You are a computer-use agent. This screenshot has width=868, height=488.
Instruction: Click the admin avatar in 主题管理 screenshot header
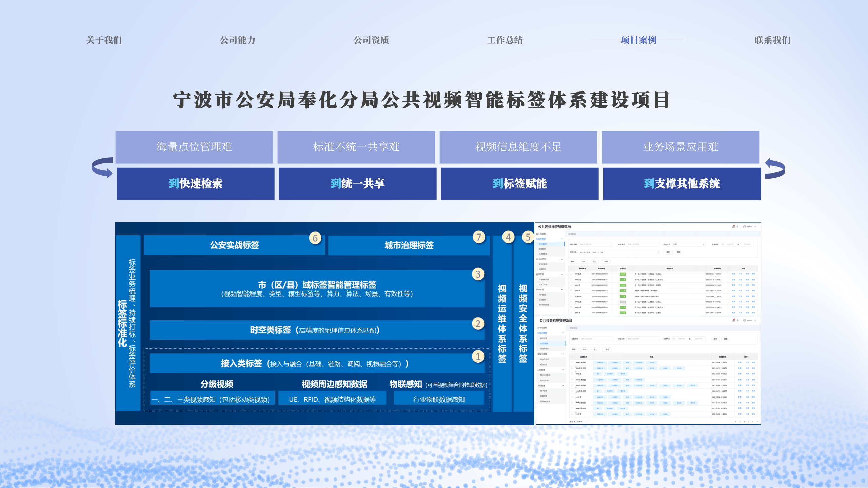(x=744, y=320)
